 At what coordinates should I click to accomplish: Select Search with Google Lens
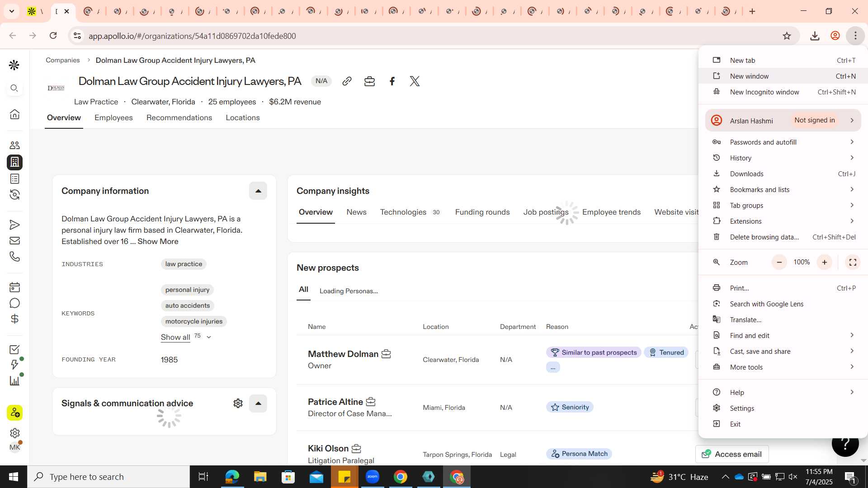(x=783, y=304)
